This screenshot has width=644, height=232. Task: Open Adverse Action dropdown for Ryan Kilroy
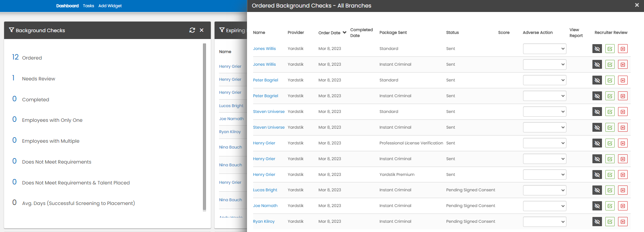click(x=545, y=222)
